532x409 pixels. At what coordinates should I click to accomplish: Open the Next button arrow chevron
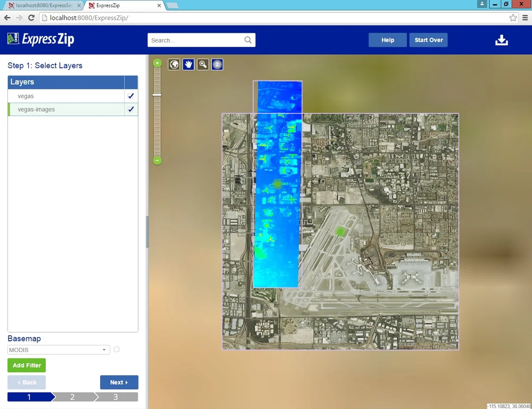(x=128, y=382)
